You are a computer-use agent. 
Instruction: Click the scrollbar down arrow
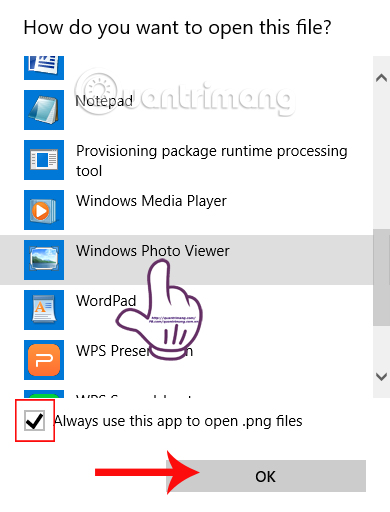pos(381,377)
